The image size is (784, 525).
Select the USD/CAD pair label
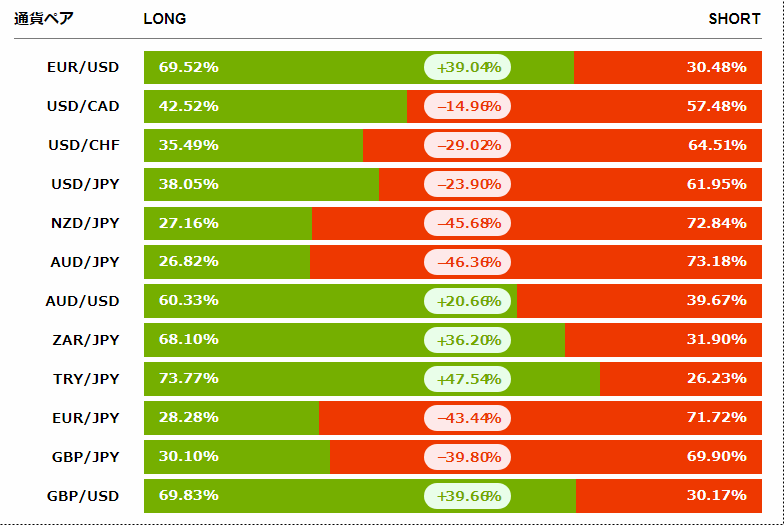coord(83,106)
